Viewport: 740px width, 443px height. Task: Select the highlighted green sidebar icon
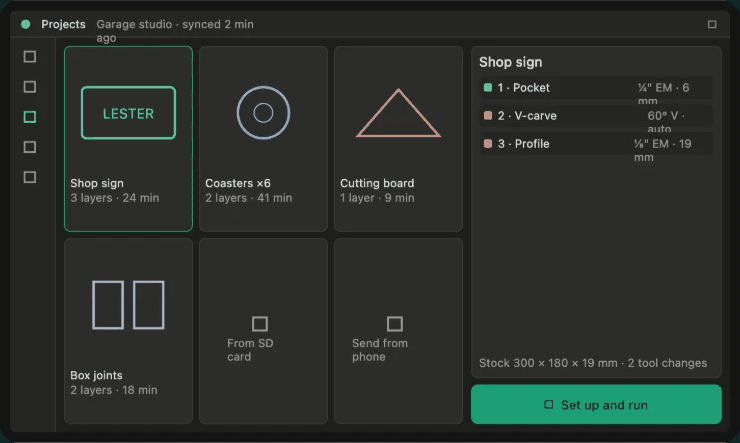[x=30, y=117]
